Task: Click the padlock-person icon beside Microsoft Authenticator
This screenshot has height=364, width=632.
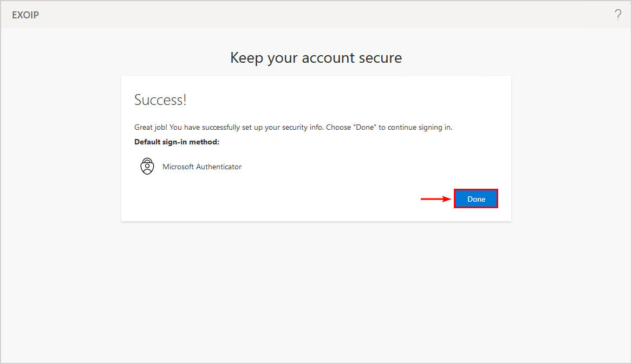Action: tap(147, 166)
